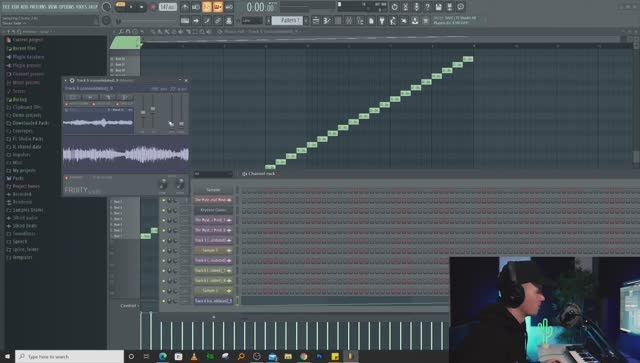Image resolution: width=640 pixels, height=363 pixels.
Task: Toggle mute LED of the first channel
Action: coord(164,200)
